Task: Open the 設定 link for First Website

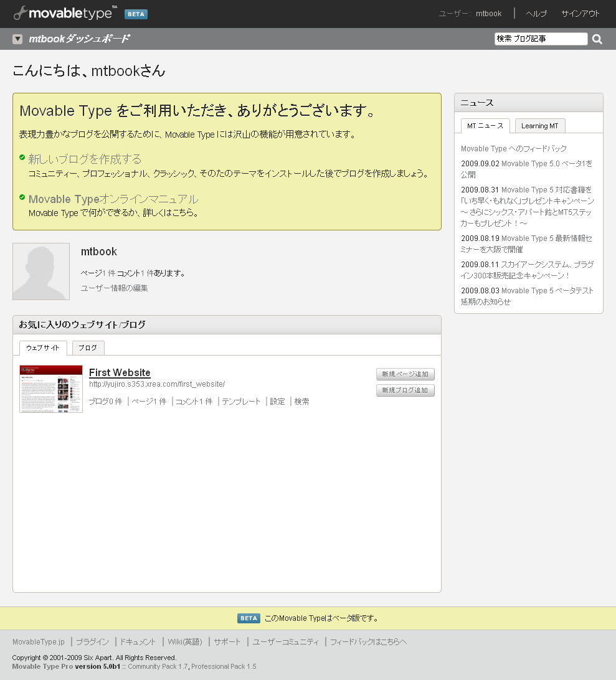Action: (278, 402)
